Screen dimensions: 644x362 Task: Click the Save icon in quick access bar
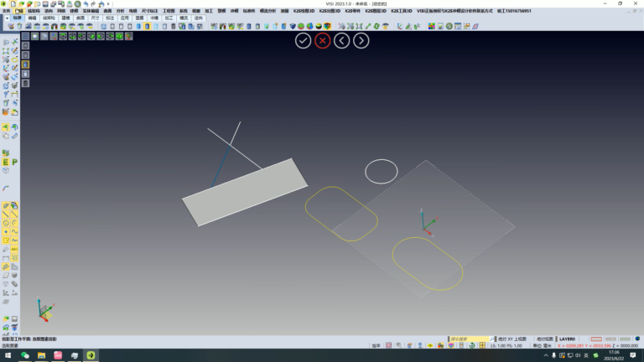45,3
